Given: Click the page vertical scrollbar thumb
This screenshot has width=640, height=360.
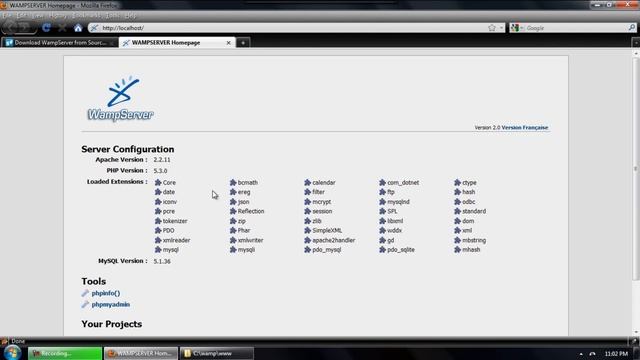Looking at the screenshot, I should (636, 169).
